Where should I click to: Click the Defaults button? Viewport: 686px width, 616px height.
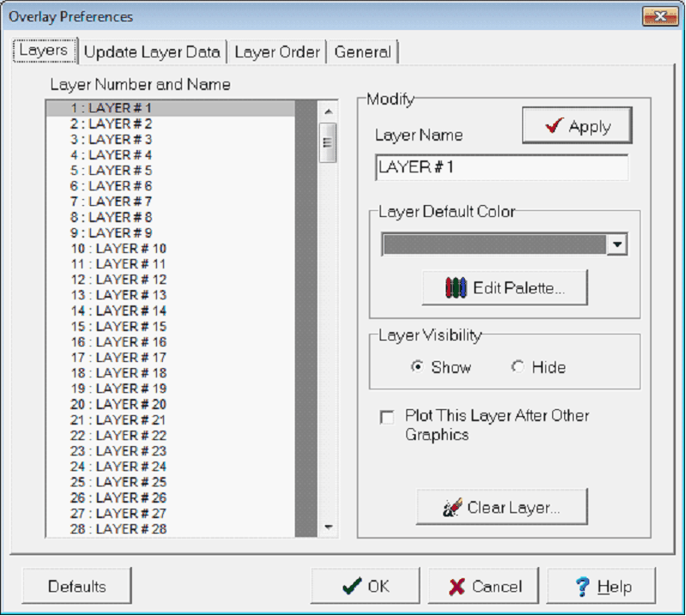(76, 586)
